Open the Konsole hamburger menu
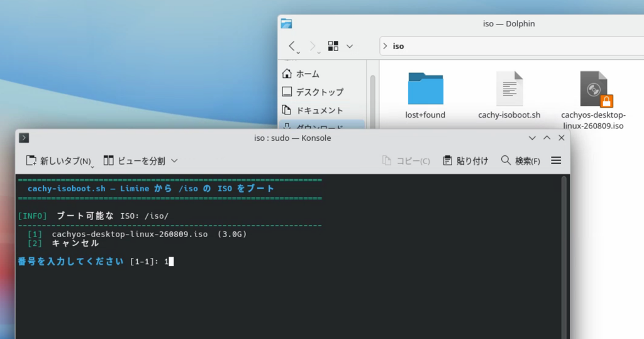Image resolution: width=644 pixels, height=339 pixels. tap(556, 160)
